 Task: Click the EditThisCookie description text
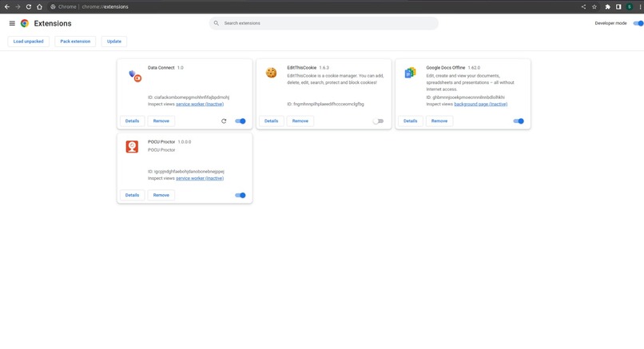pos(335,79)
